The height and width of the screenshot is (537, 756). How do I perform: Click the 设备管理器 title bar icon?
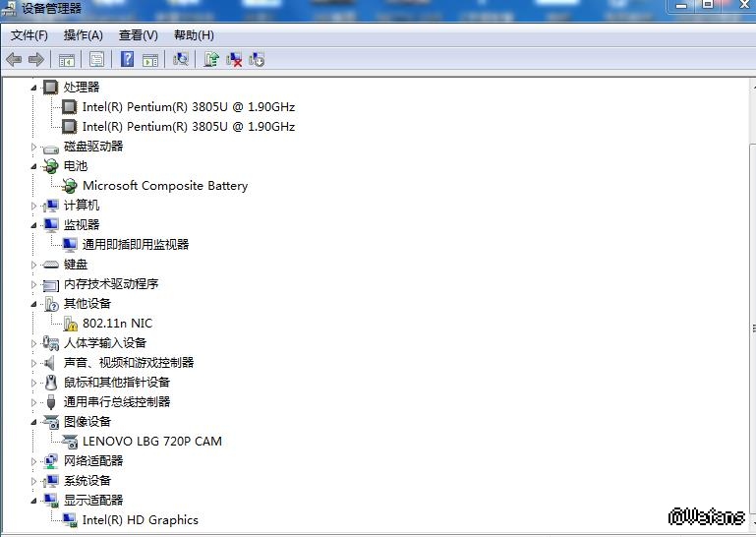[9, 9]
